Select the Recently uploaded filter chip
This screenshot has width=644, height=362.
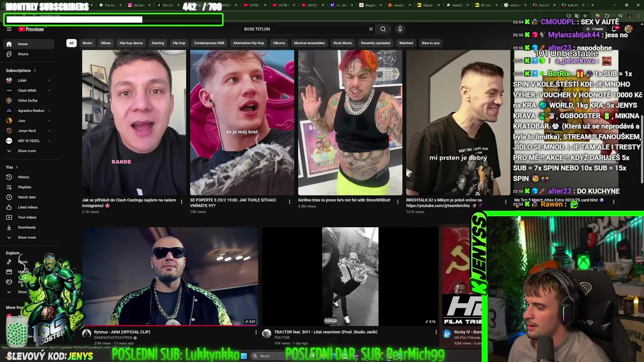(375, 43)
